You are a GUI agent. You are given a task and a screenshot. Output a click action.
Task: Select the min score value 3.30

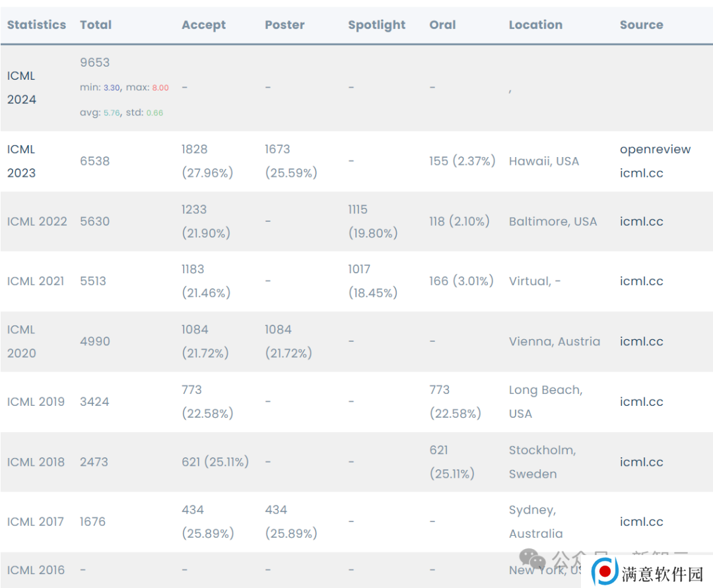click(x=112, y=88)
